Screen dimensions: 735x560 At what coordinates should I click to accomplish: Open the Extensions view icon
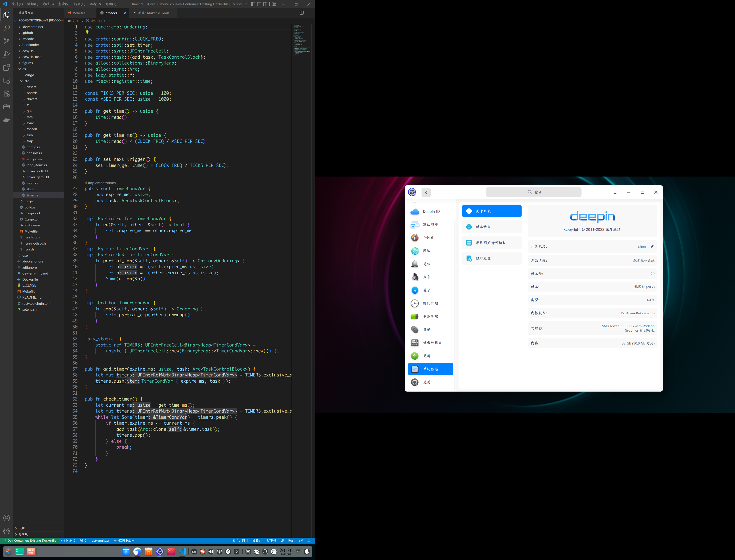(6, 68)
